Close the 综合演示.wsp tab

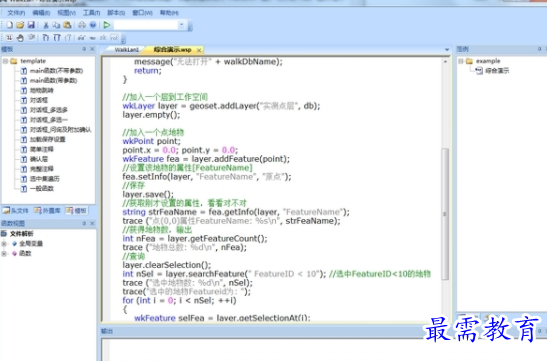pyautogui.click(x=199, y=50)
